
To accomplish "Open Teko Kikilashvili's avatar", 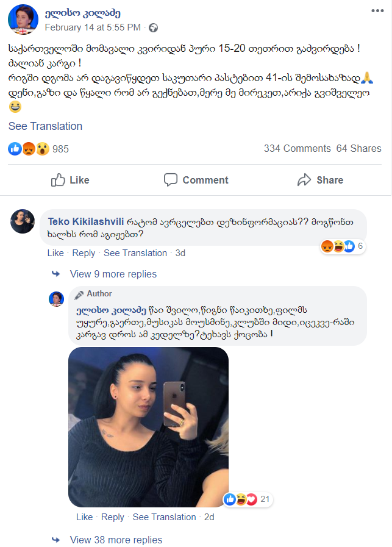I will click(23, 221).
